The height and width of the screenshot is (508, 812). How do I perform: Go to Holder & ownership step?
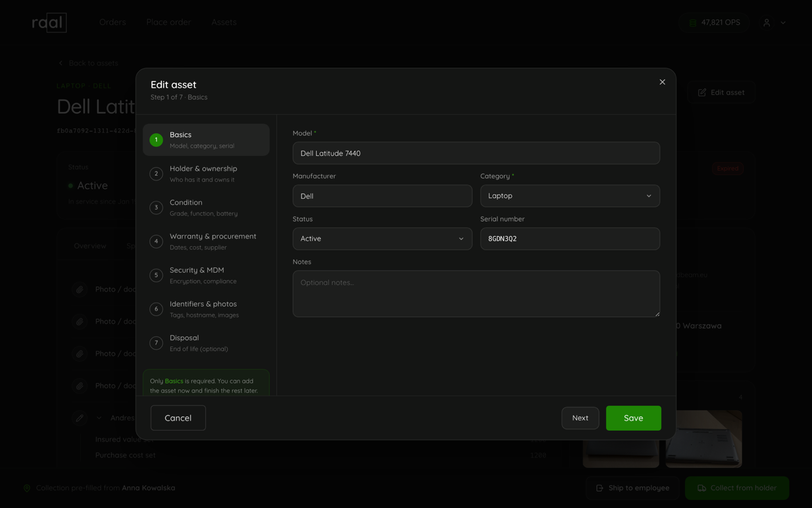tap(206, 174)
